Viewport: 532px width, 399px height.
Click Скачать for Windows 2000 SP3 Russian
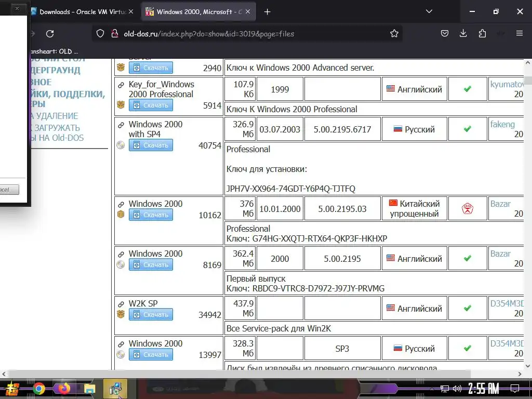(x=151, y=354)
